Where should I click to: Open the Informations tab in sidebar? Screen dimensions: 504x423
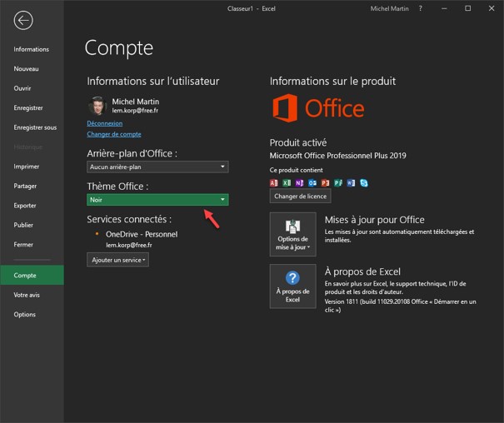click(x=31, y=49)
